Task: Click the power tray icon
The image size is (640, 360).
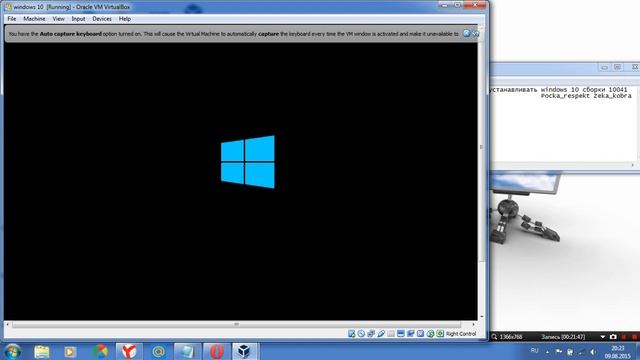Action: (570, 351)
